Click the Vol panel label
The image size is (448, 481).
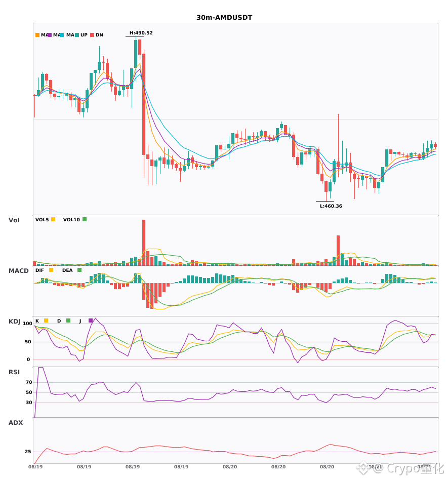click(14, 220)
